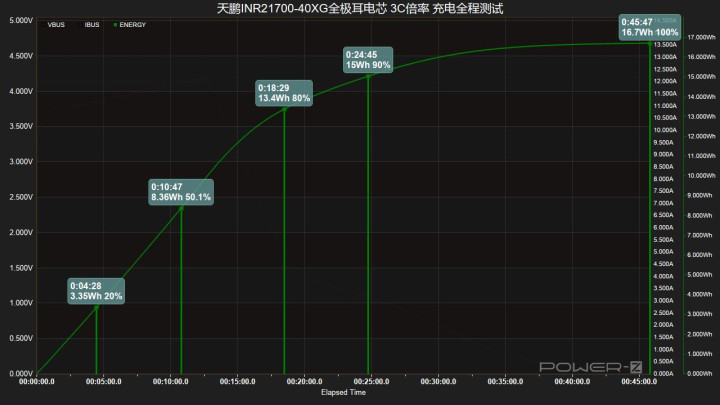This screenshot has width=720, height=405.
Task: Click the 00:05:00.0 time tick label
Action: point(104,382)
